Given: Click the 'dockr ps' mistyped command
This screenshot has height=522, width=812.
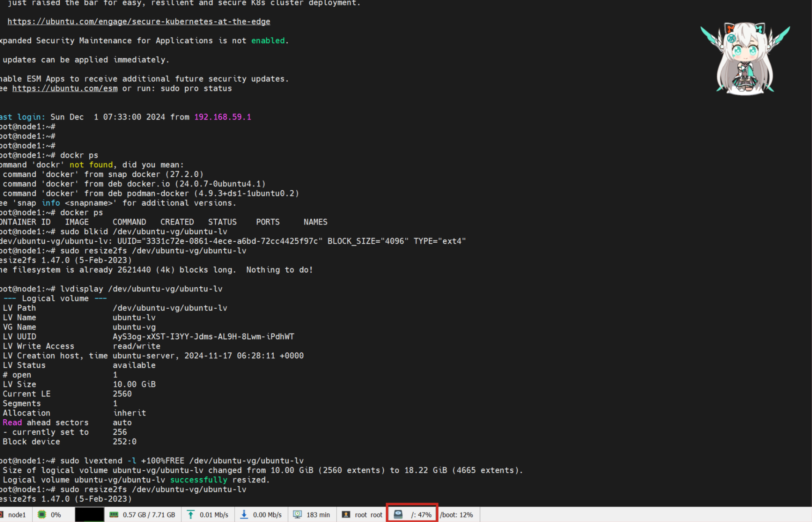Looking at the screenshot, I should coord(79,155).
